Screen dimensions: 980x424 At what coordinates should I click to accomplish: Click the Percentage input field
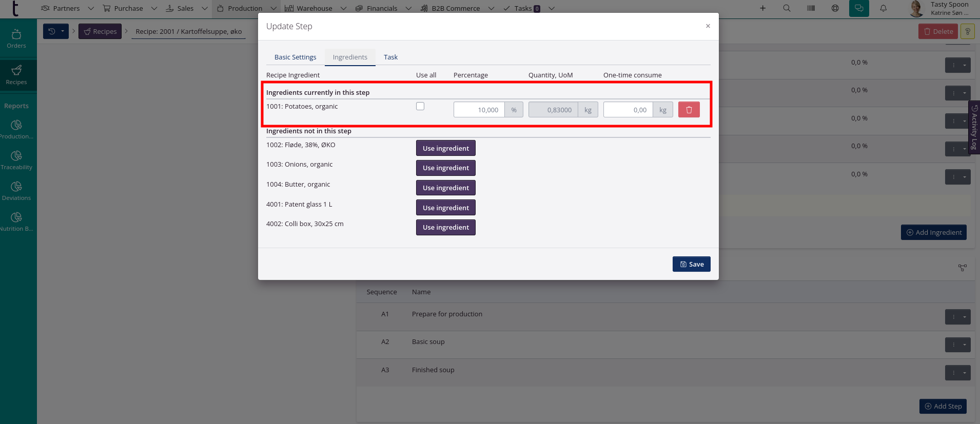(x=479, y=110)
